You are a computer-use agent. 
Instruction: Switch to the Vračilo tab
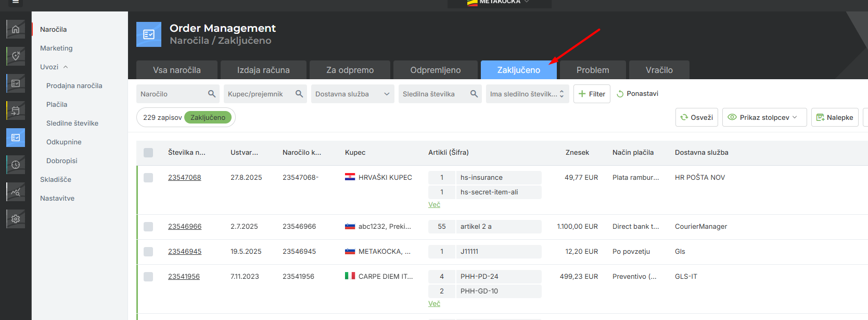(659, 70)
